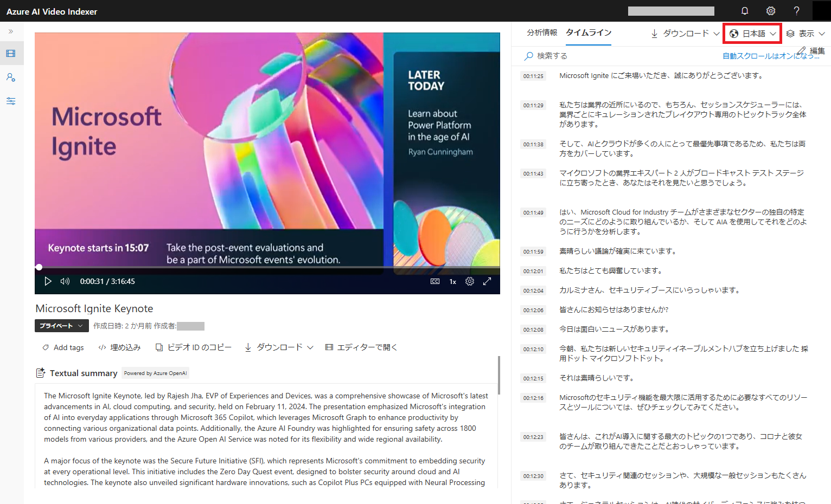The width and height of the screenshot is (831, 504).
Task: Expand the video ダウンロード dropdown below the player
Action: click(279, 347)
